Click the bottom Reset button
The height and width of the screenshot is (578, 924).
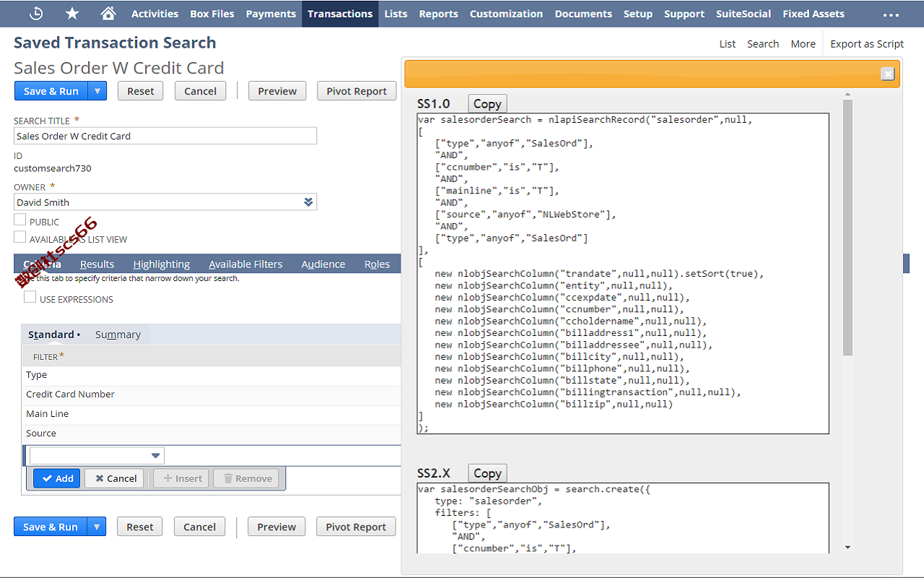tap(140, 527)
